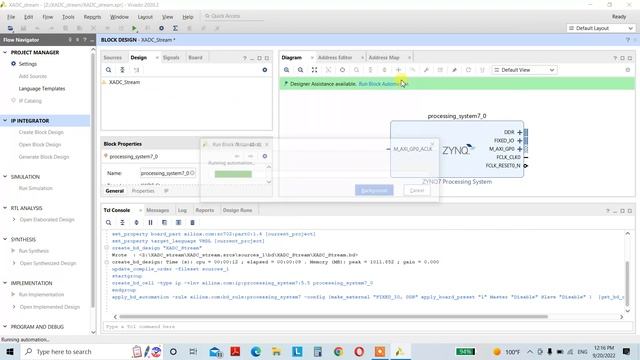Collapse SYNTHESIS section
640x360 pixels.
pyautogui.click(x=5, y=239)
